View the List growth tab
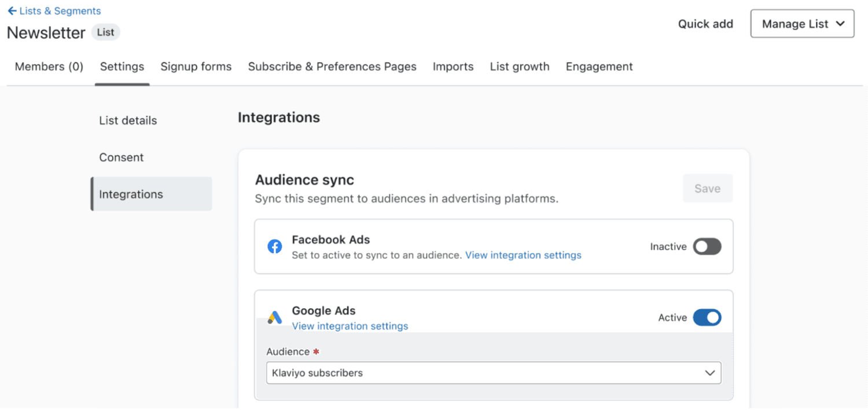This screenshot has width=868, height=410. click(x=520, y=67)
